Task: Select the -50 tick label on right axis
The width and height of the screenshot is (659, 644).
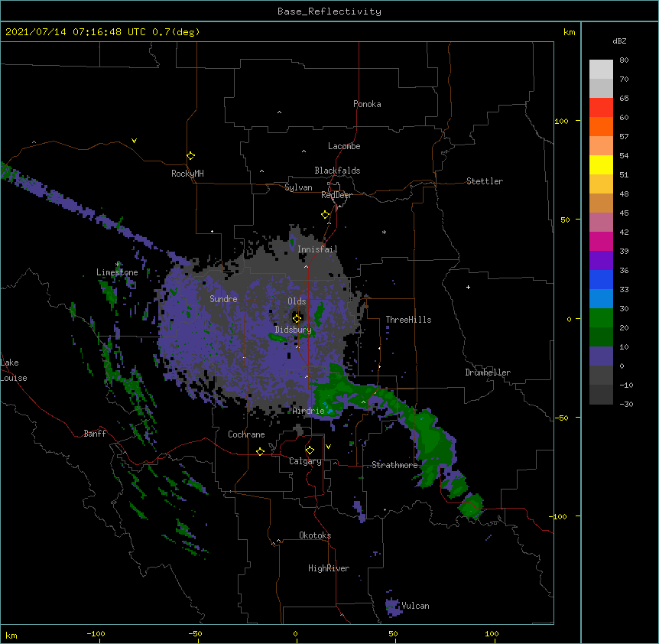Action: (x=561, y=418)
